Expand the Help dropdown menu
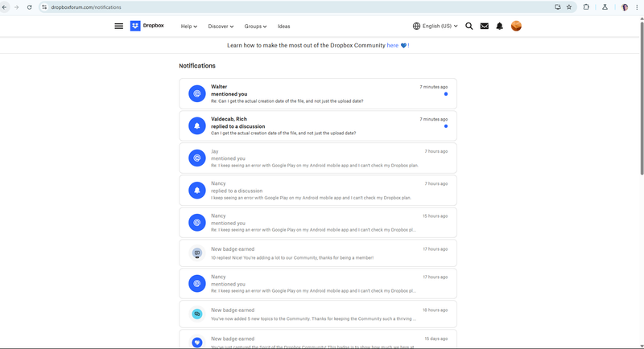This screenshot has width=644, height=349. (x=188, y=26)
